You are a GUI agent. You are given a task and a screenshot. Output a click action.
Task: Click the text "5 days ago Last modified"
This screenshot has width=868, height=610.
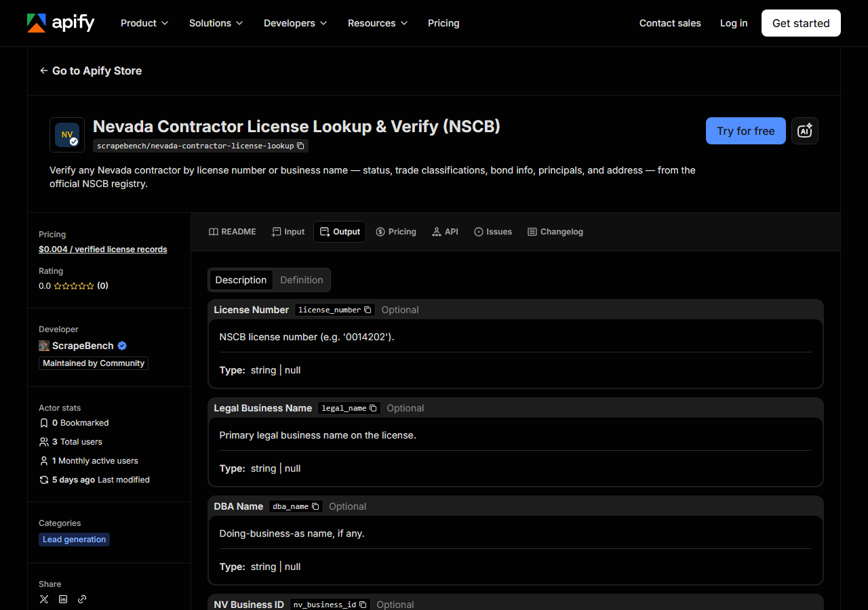click(x=101, y=480)
